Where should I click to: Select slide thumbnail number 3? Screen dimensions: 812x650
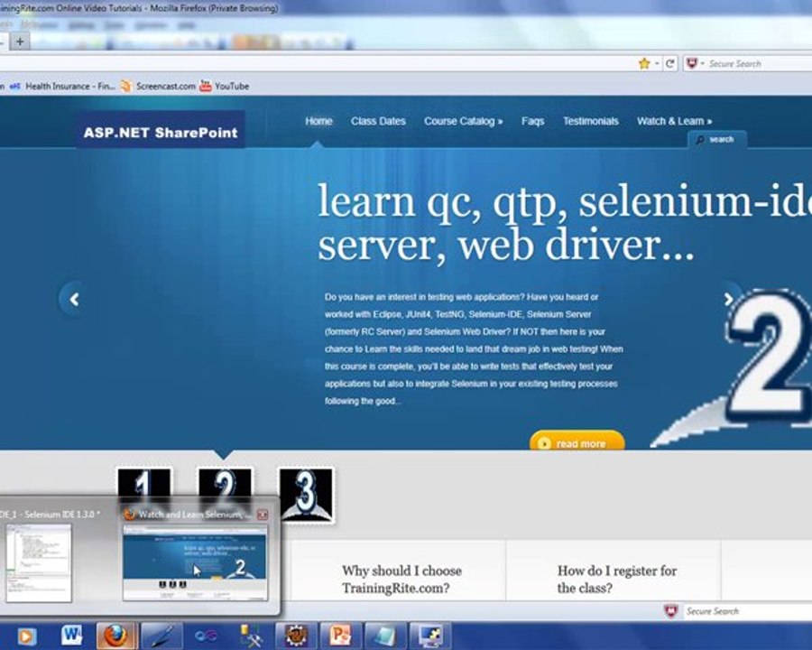tap(306, 494)
